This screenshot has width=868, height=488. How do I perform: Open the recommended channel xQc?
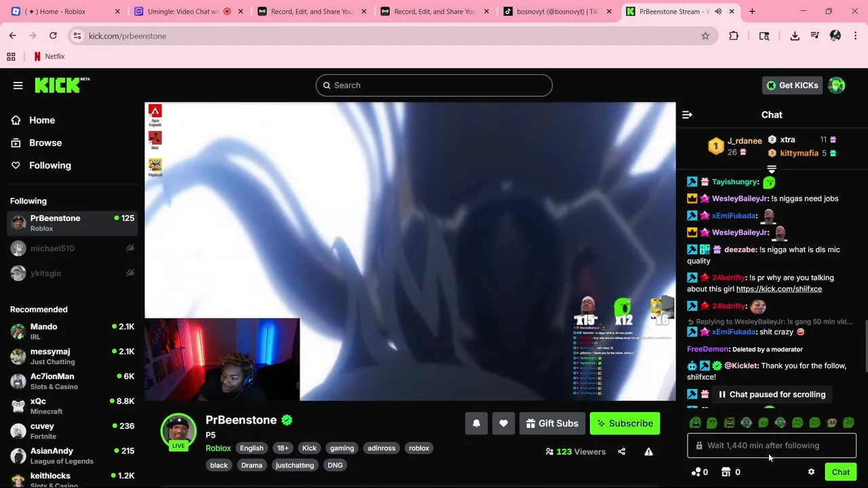[72, 406]
